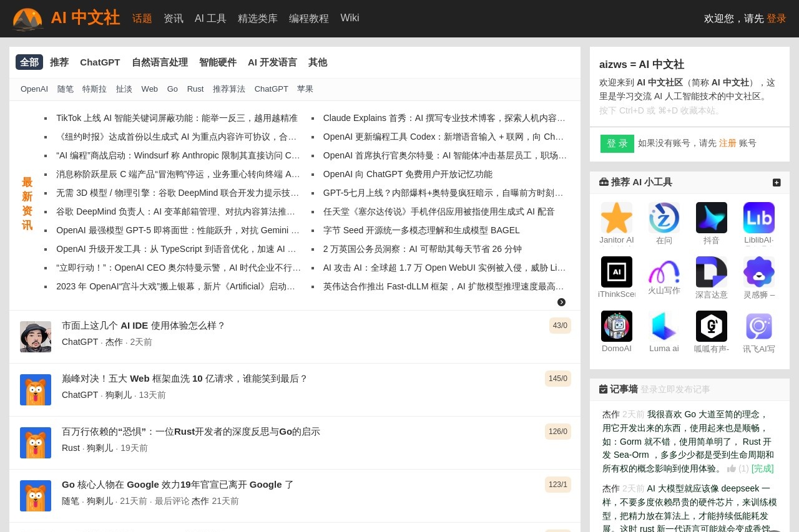Open the DomoAI tool icon
This screenshot has width=799, height=532.
[x=617, y=326]
